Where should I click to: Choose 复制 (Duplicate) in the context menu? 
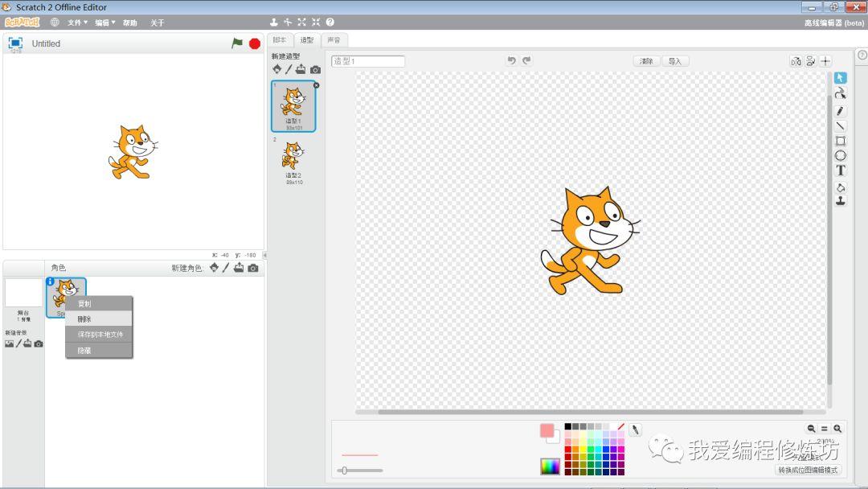click(99, 303)
